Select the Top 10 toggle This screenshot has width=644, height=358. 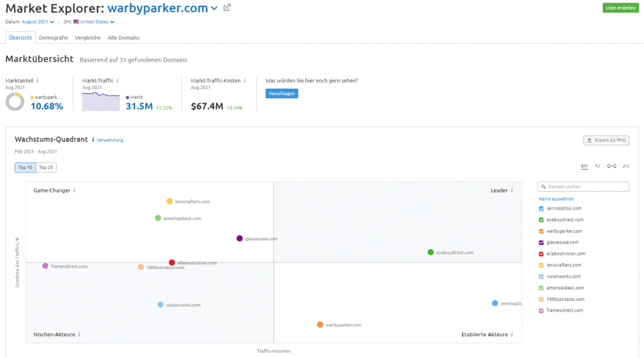coord(25,168)
